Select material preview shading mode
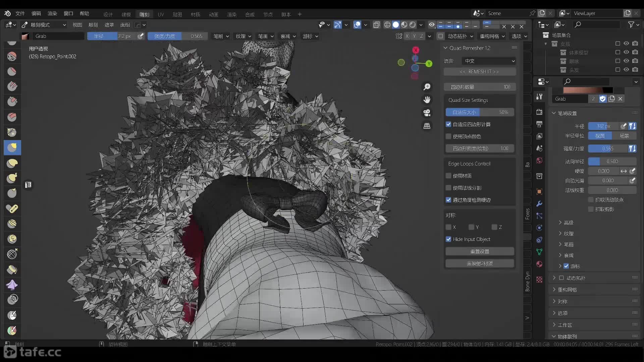Screen dimensions: 644x362 (404, 25)
